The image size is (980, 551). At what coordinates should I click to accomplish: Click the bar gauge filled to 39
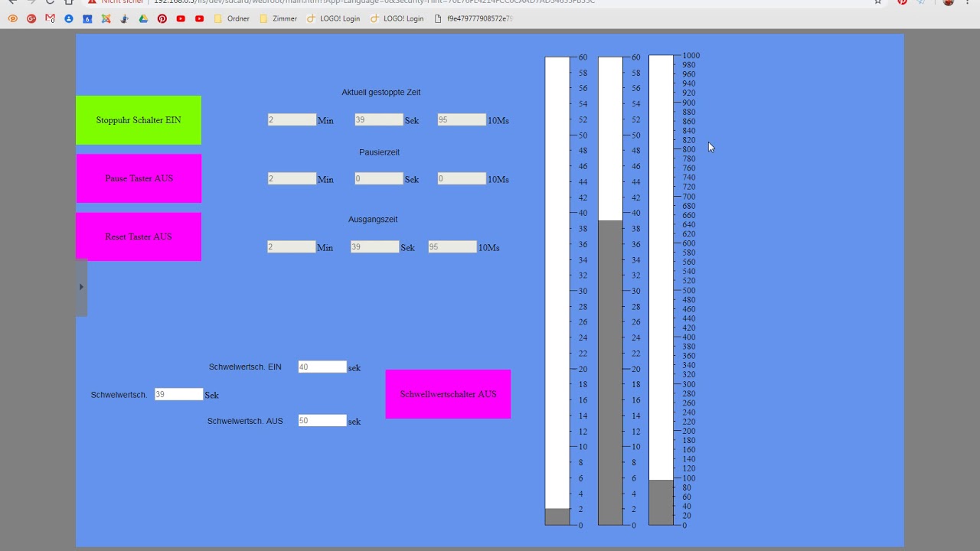(610, 291)
